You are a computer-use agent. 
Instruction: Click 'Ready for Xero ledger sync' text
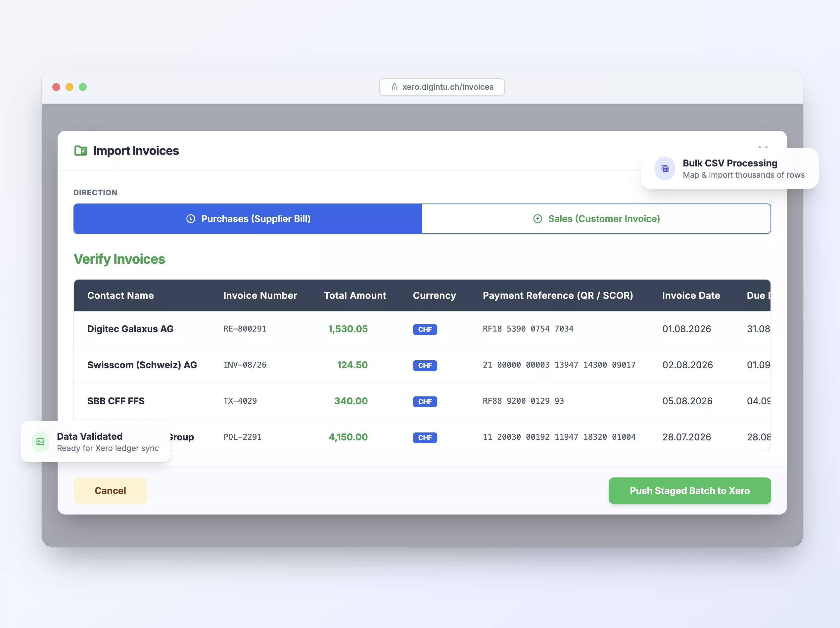108,448
